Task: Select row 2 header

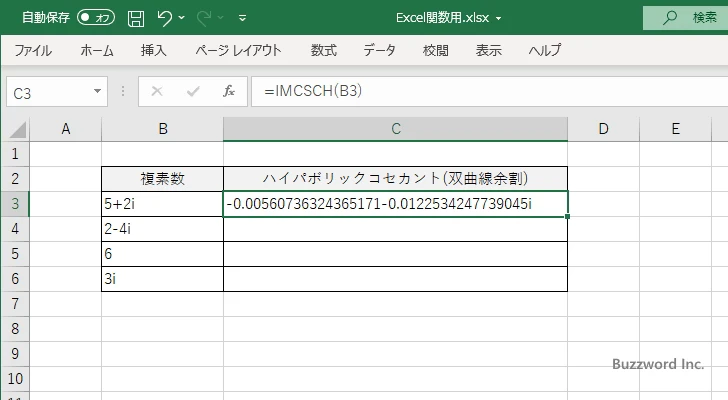Action: (15, 179)
